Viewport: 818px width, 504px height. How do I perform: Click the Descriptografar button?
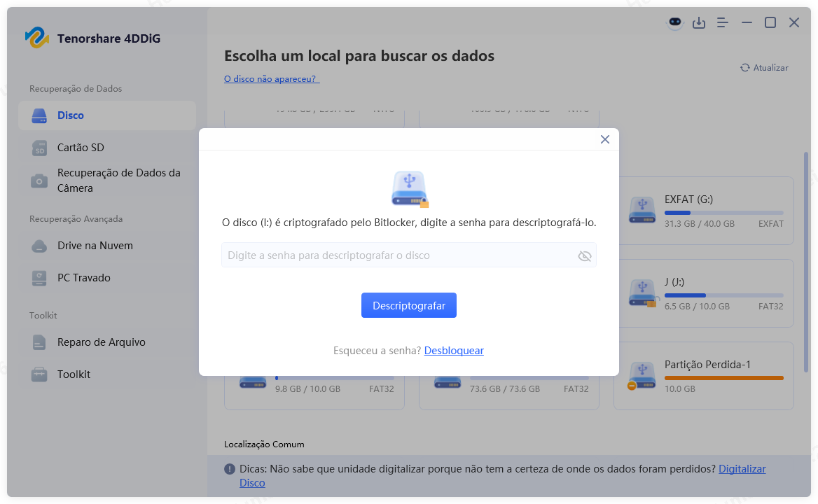click(x=409, y=305)
